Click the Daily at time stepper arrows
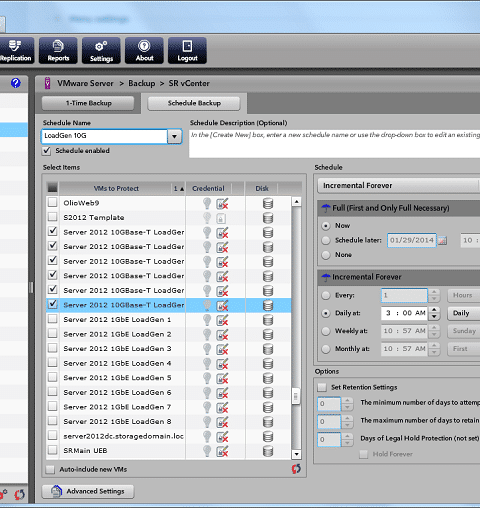 pyautogui.click(x=434, y=313)
